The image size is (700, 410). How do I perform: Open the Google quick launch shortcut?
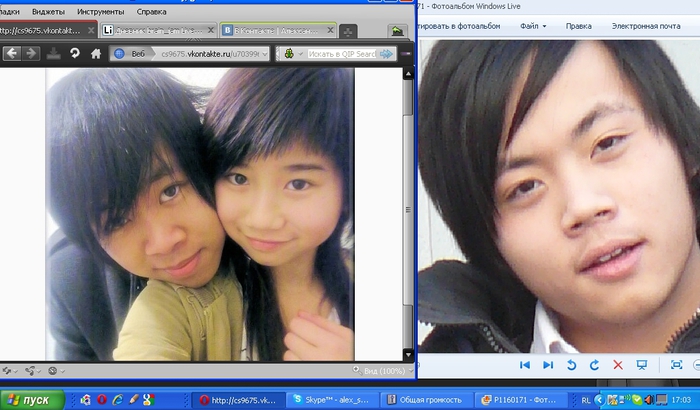coord(149,399)
